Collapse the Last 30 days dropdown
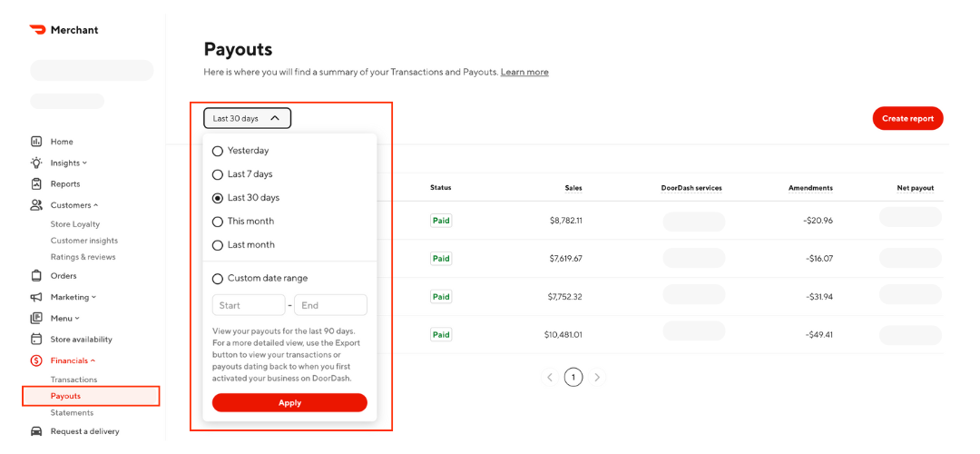 pos(247,118)
